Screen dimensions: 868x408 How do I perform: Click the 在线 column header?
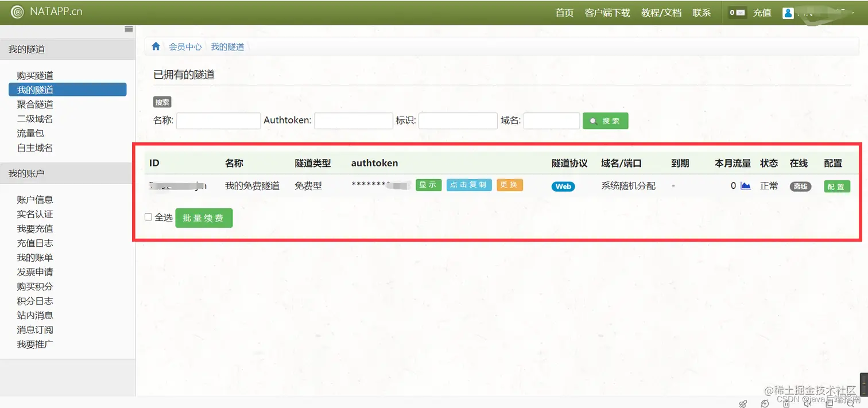coord(799,163)
